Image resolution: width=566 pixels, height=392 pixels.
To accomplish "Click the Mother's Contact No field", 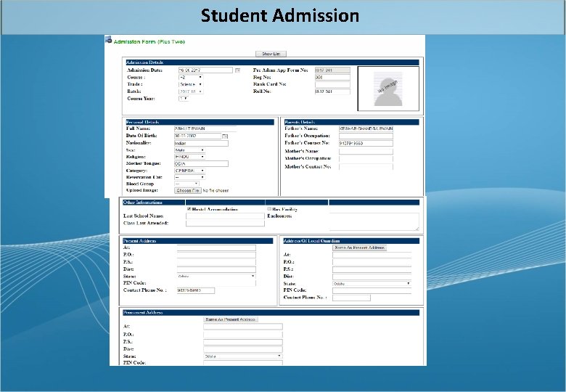I will [366, 167].
